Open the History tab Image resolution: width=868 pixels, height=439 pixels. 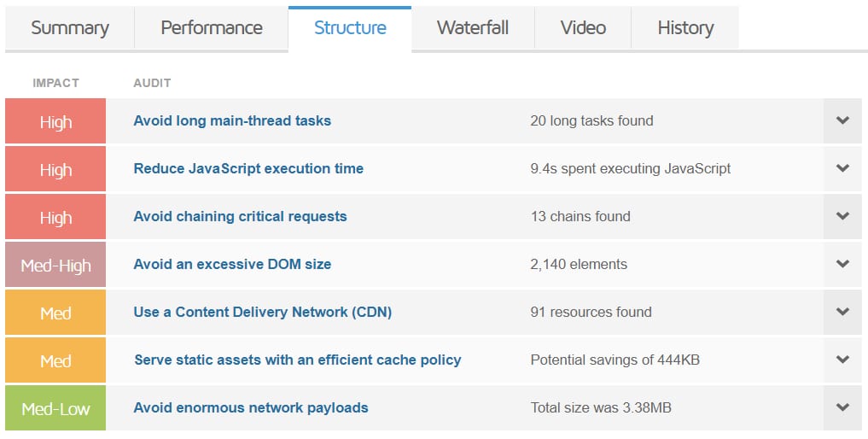[x=685, y=28]
